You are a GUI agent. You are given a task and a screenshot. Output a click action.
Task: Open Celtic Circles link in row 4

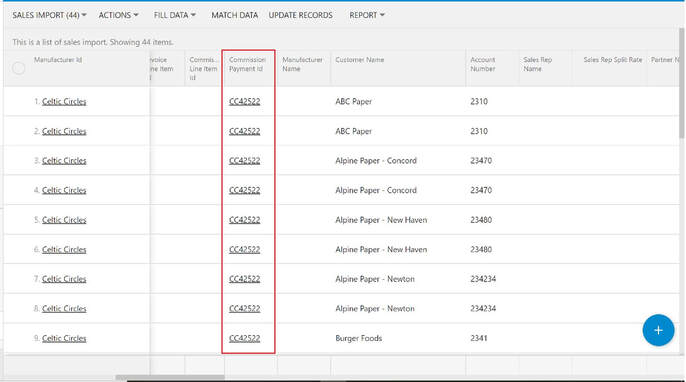[64, 190]
